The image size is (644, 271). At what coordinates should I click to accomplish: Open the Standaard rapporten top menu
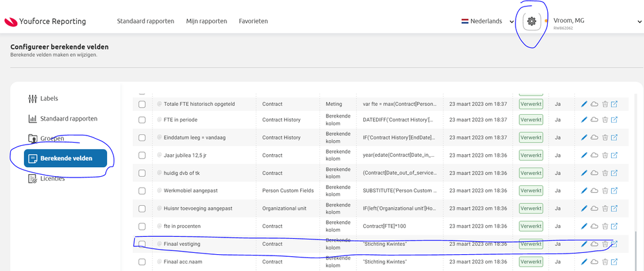[x=145, y=21]
